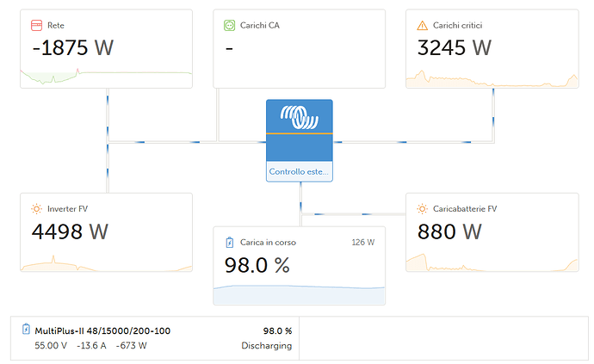The height and width of the screenshot is (364, 594).
Task: Open the Rete card showing -1875 W
Action: pos(106,49)
